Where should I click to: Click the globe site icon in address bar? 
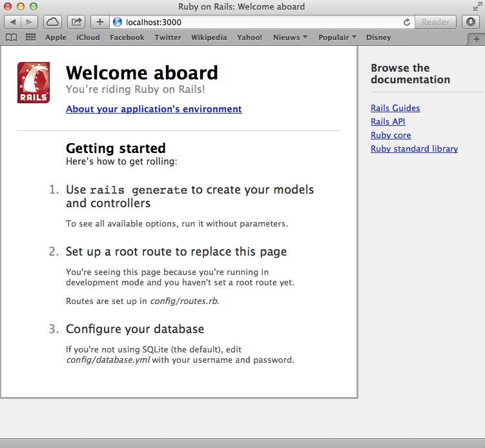(118, 22)
